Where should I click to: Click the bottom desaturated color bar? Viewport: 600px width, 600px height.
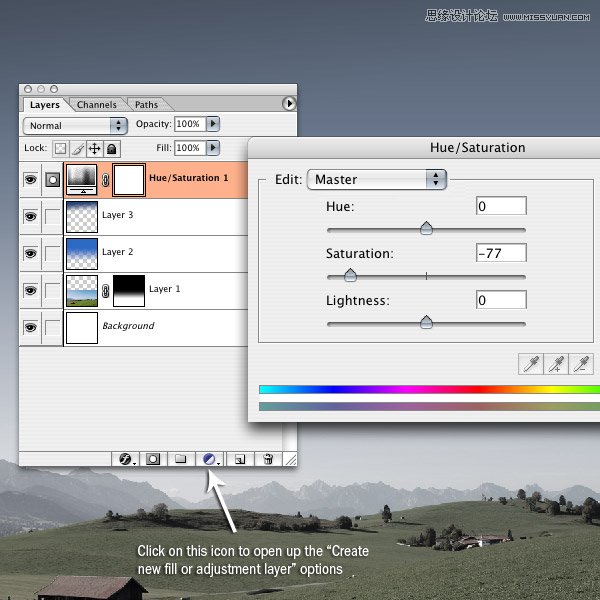tap(429, 406)
